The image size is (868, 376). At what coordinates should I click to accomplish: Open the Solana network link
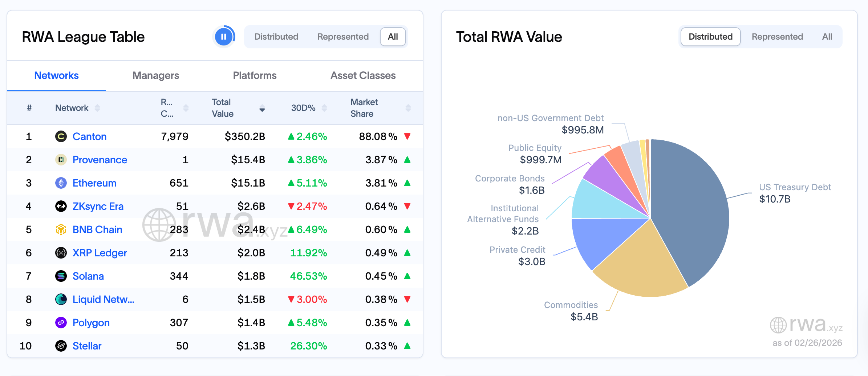click(x=88, y=276)
